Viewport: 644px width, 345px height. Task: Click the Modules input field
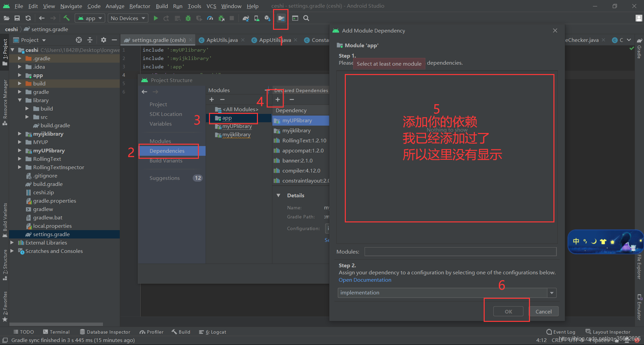coord(461,252)
